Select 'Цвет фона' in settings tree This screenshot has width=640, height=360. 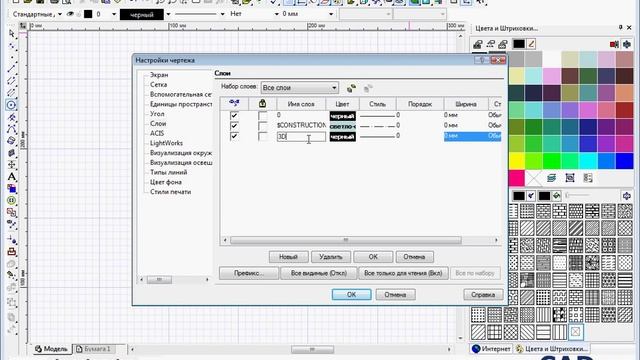(x=166, y=182)
